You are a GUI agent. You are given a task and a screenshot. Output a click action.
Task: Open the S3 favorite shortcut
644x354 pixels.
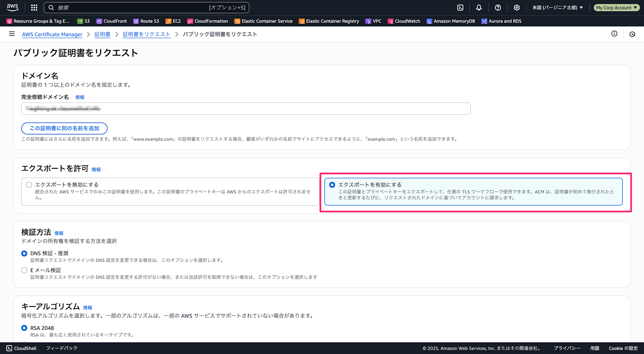point(83,21)
